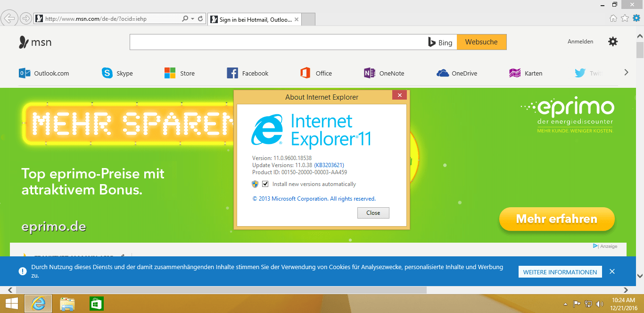This screenshot has height=313, width=644.
Task: Click the 'Mehr erfahren' ad button
Action: (x=557, y=219)
